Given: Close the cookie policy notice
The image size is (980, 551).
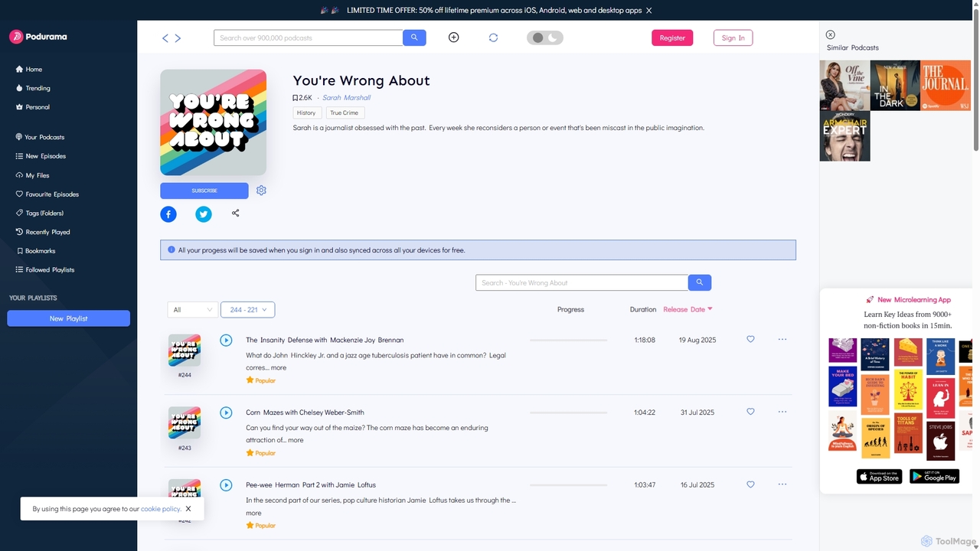Looking at the screenshot, I should pos(188,509).
